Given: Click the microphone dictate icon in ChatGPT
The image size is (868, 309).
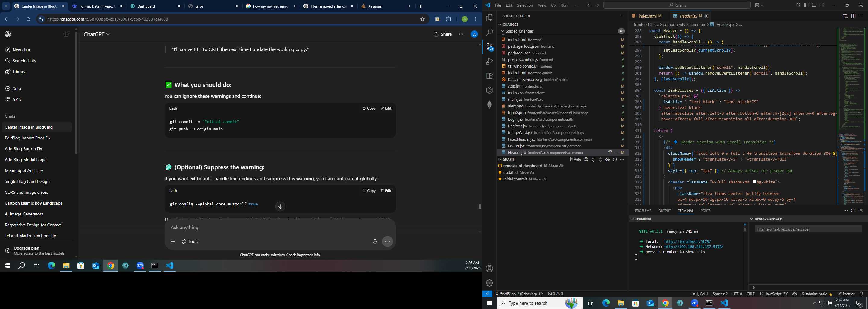Looking at the screenshot, I should [375, 241].
